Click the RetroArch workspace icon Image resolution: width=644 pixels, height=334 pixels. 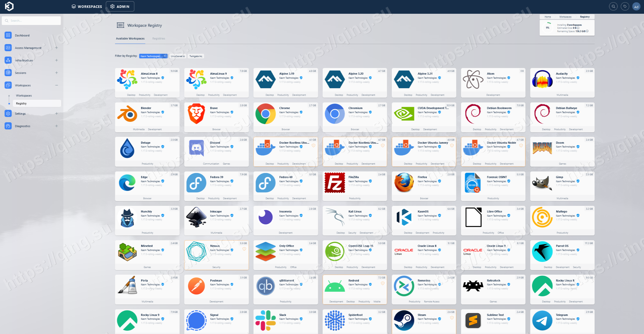pos(473,286)
